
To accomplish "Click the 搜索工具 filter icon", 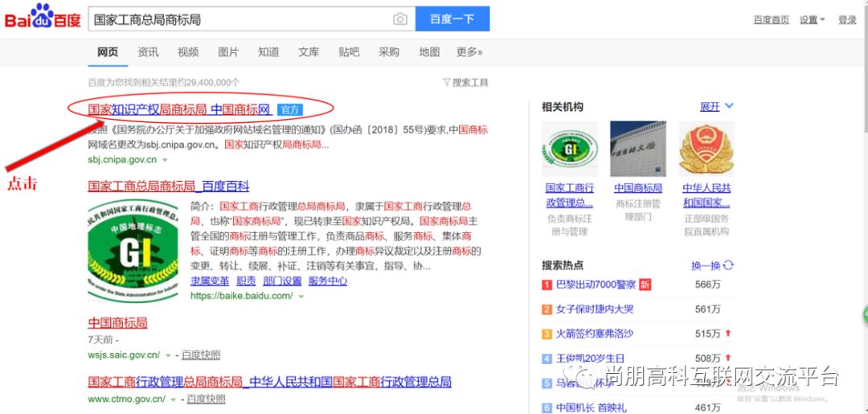I will pos(446,83).
